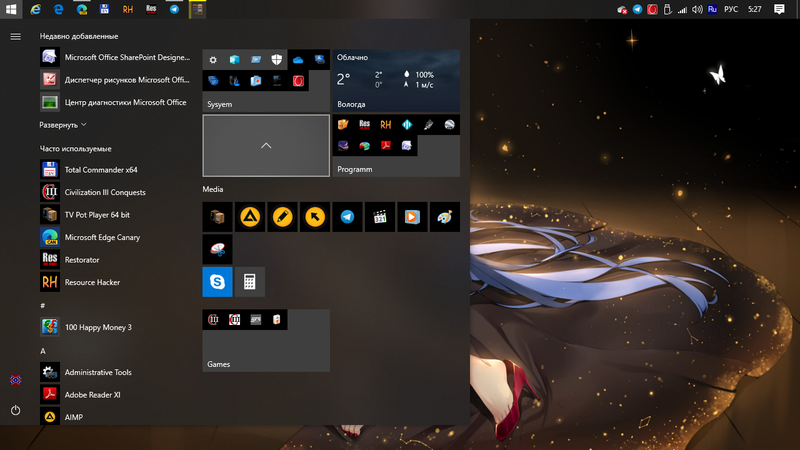Collapse the open folder with up chevron tile

point(266,145)
